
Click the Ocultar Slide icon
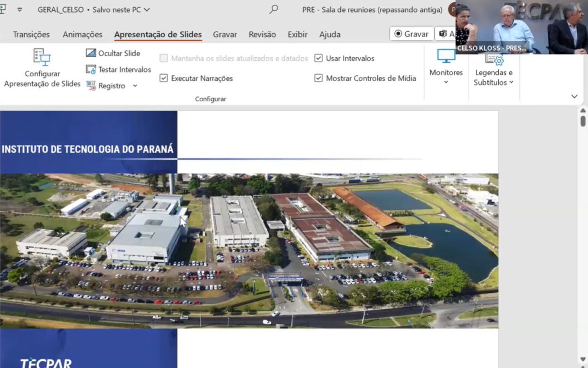[91, 53]
